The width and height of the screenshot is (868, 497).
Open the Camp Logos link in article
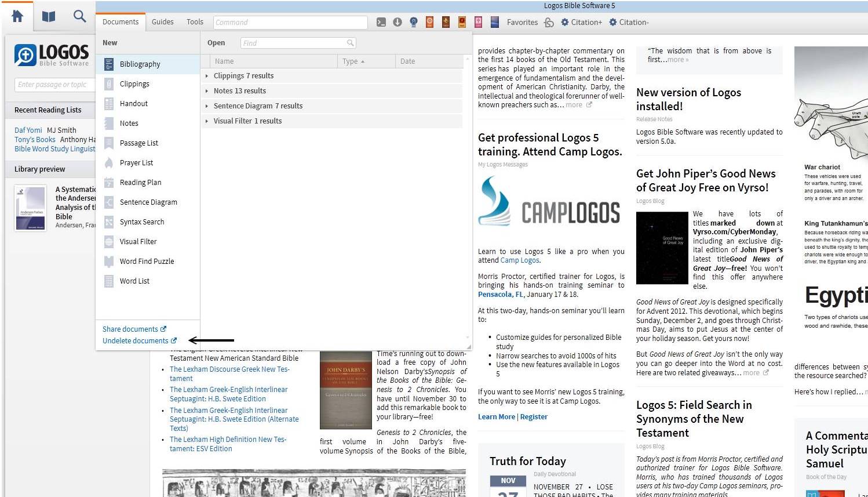[520, 260]
